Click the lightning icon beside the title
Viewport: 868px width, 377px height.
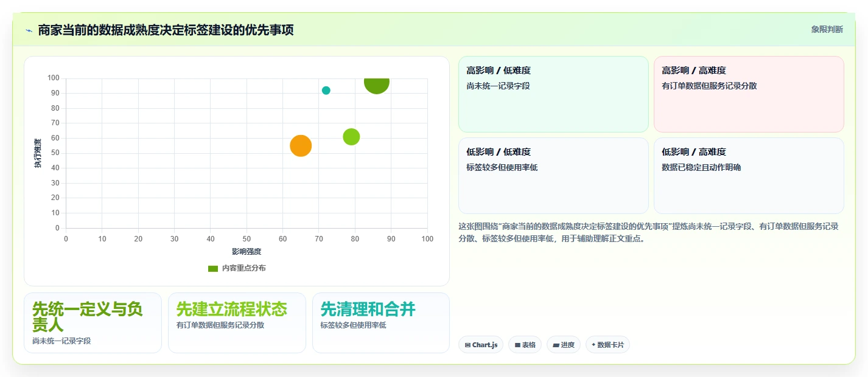(29, 30)
